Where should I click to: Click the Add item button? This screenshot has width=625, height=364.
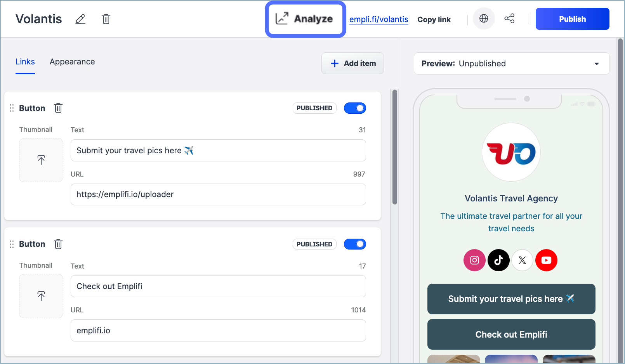(x=352, y=63)
